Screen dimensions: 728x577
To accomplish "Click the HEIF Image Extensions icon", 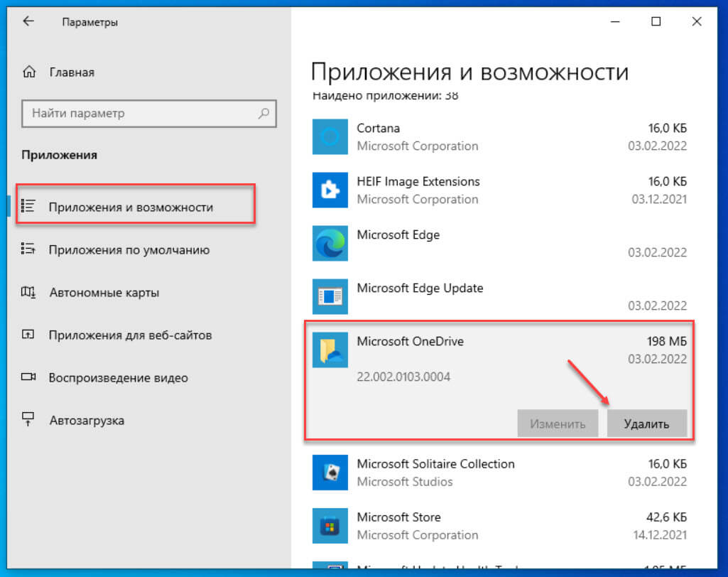I will (x=330, y=190).
